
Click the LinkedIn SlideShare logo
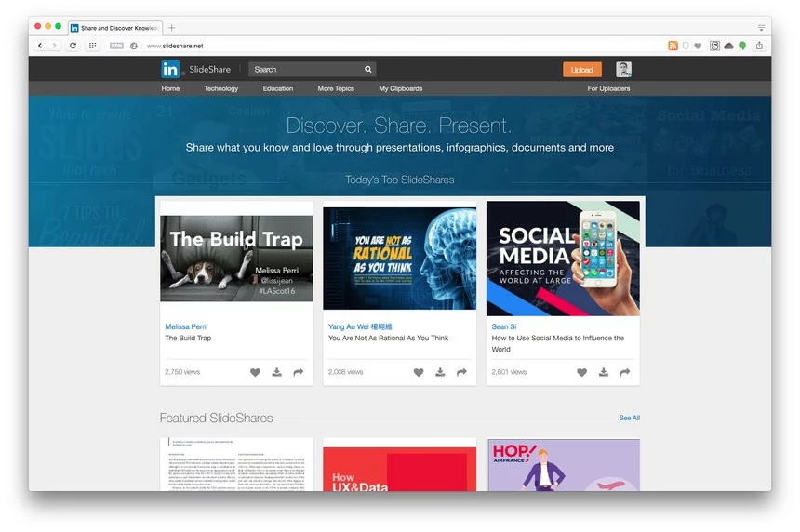[x=196, y=70]
